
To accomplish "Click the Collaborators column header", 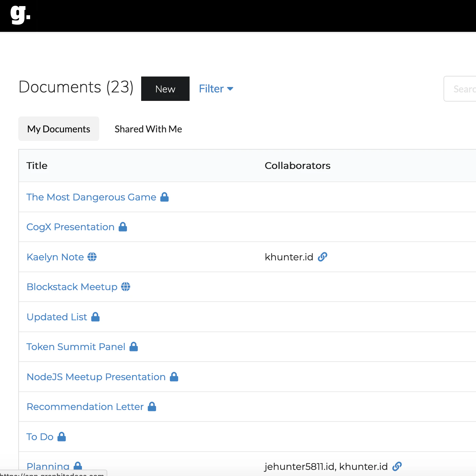I will pyautogui.click(x=298, y=166).
